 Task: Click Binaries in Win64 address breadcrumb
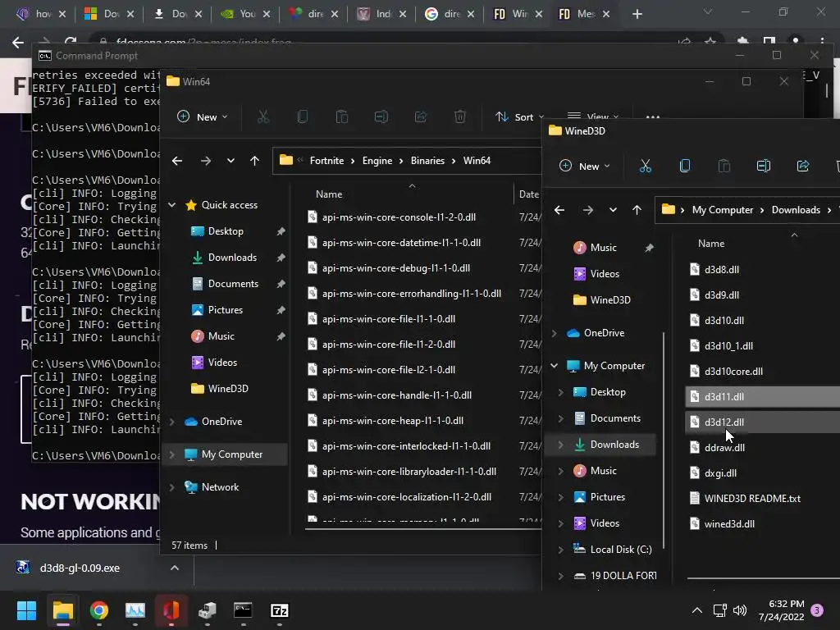[x=427, y=161]
